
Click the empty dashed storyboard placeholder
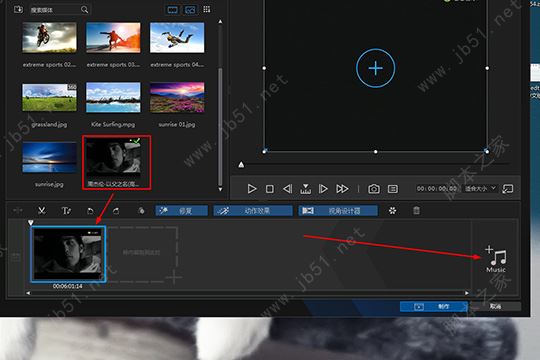point(142,254)
